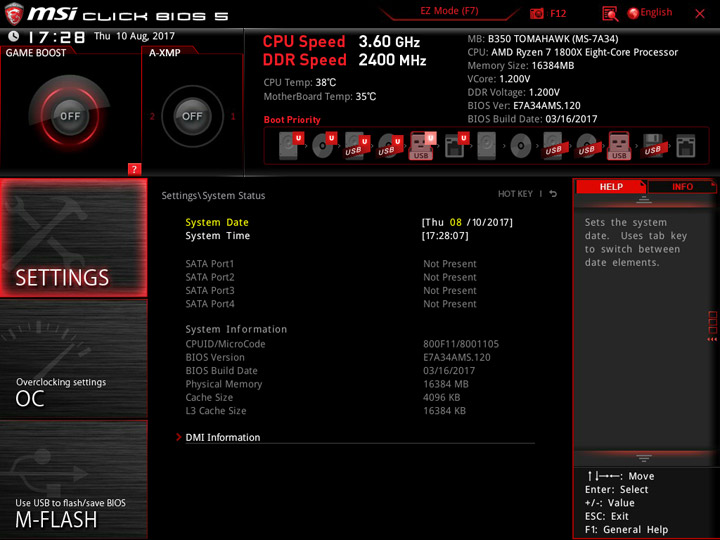This screenshot has height=540, width=720.
Task: Click the highlighted month field 08
Action: point(456,222)
